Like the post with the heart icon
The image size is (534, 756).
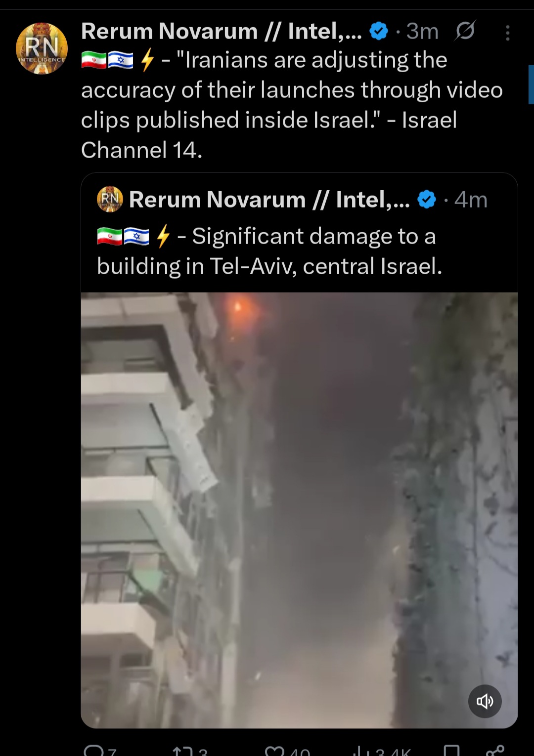[274, 751]
